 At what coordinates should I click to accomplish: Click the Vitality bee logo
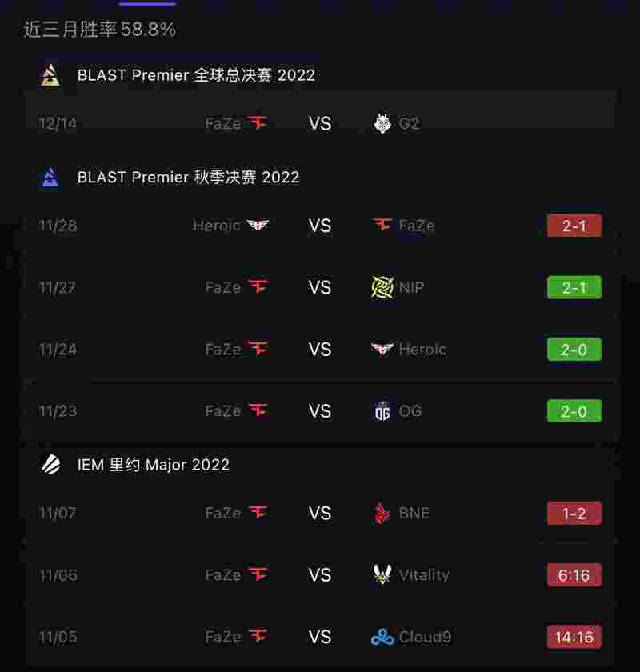pyautogui.click(x=382, y=574)
